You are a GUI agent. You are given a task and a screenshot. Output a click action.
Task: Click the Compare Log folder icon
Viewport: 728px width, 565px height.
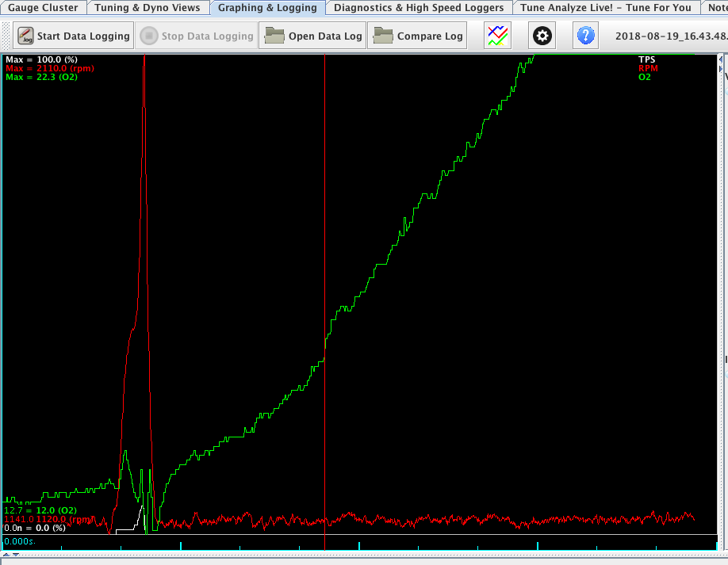pyautogui.click(x=383, y=36)
